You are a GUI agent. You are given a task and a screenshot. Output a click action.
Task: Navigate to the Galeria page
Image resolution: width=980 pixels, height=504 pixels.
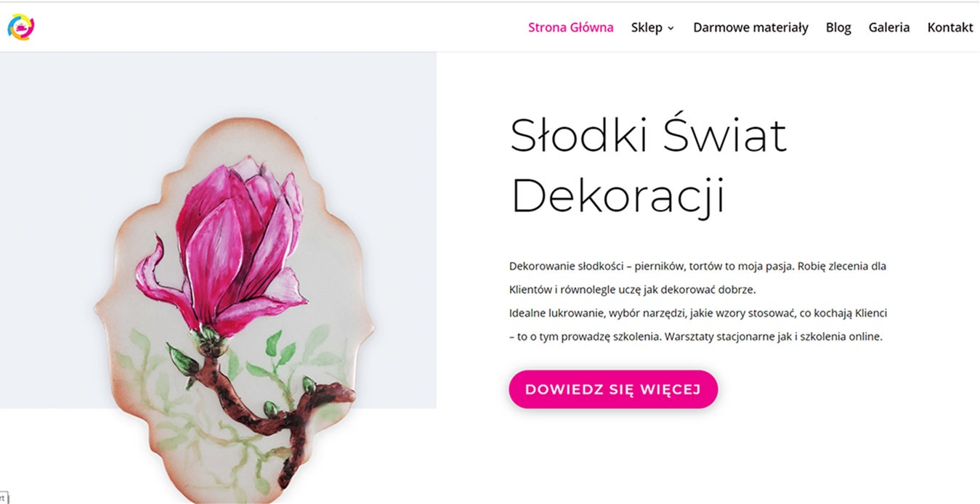889,28
